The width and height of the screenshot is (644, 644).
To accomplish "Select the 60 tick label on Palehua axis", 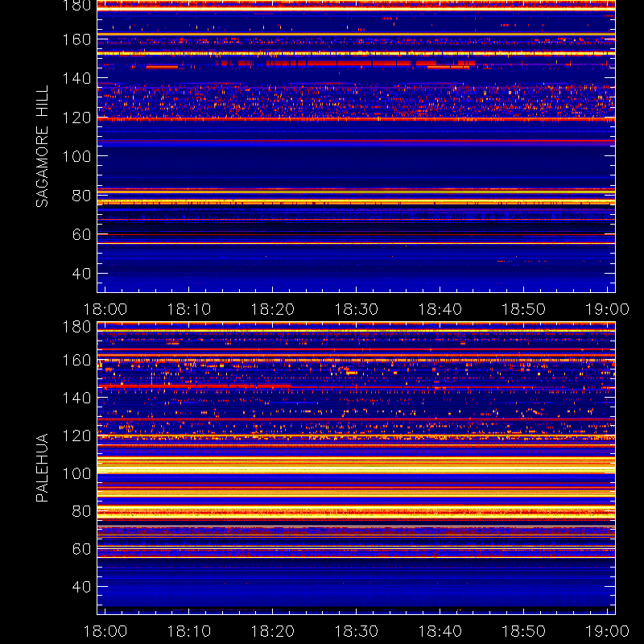I will 81,549.
